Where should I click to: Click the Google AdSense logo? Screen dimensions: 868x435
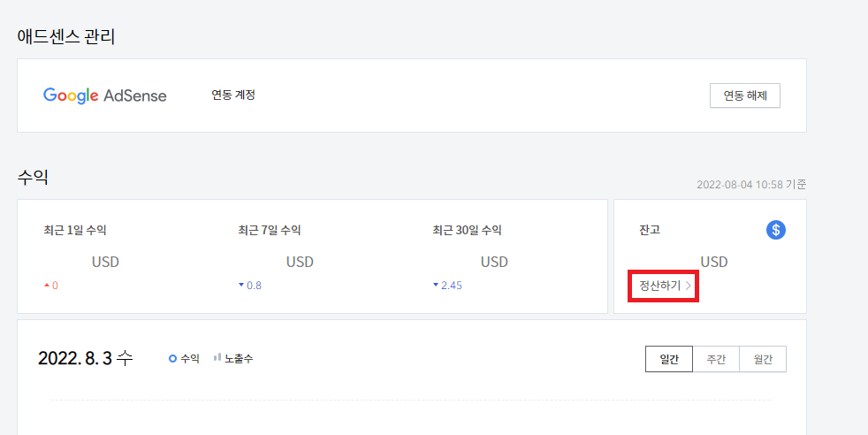click(x=104, y=95)
